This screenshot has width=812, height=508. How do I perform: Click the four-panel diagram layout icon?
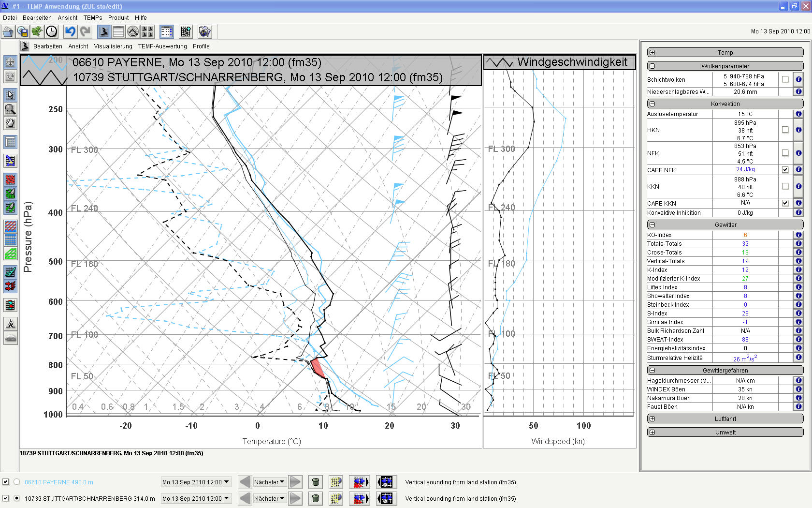[147, 32]
